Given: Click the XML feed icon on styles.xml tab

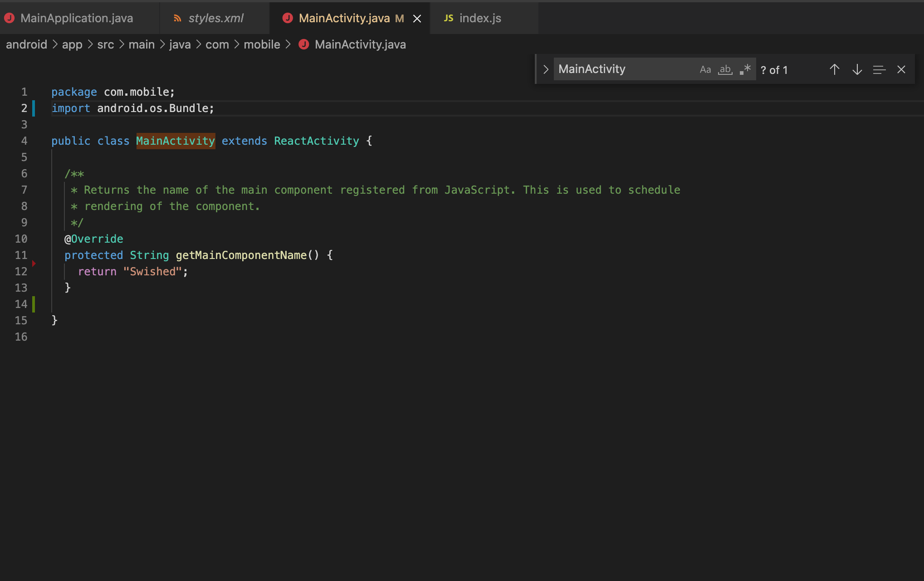Looking at the screenshot, I should point(177,18).
